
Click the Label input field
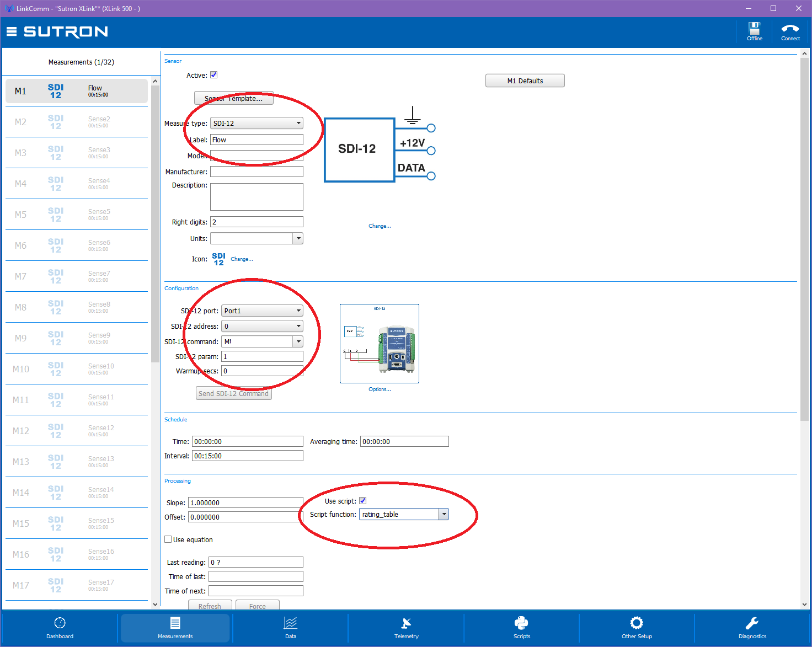[x=257, y=140]
